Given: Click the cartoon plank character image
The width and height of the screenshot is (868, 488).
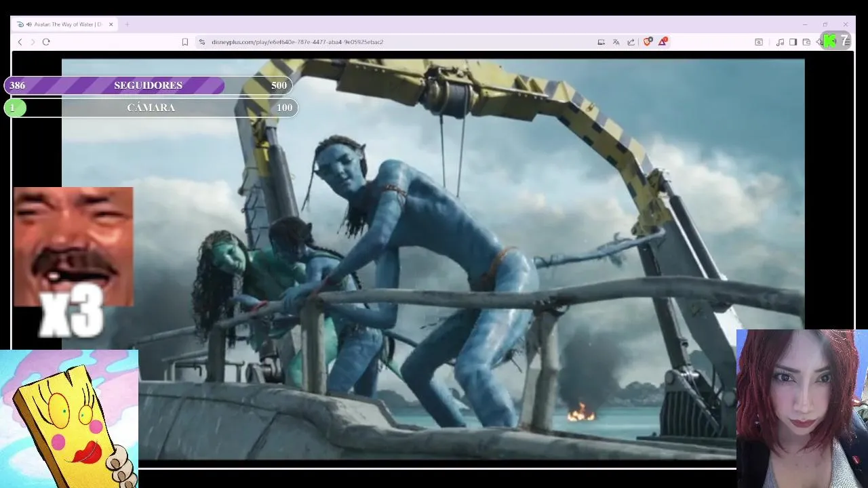Looking at the screenshot, I should (x=69, y=419).
